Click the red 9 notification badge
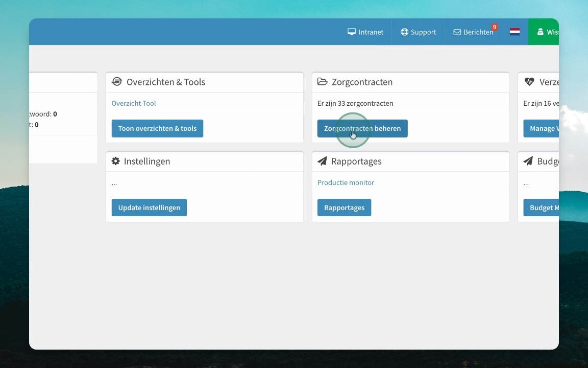Viewport: 588px width, 368px height. click(x=495, y=27)
